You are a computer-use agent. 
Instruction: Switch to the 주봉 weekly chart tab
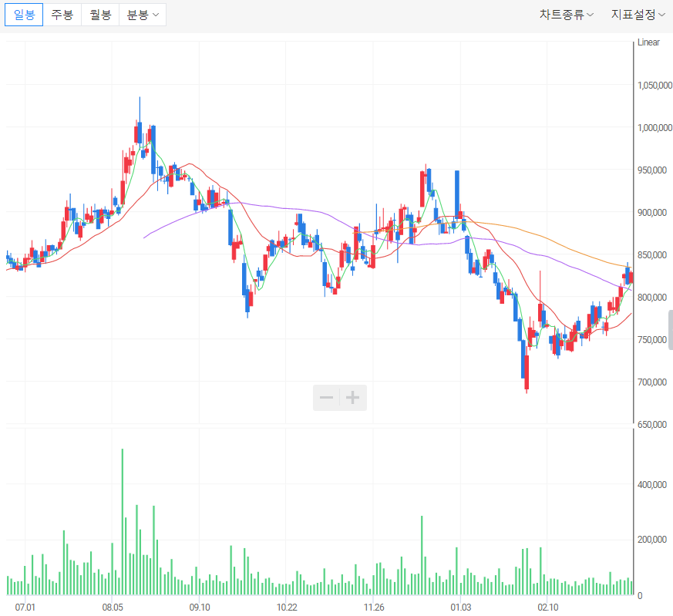[x=62, y=15]
